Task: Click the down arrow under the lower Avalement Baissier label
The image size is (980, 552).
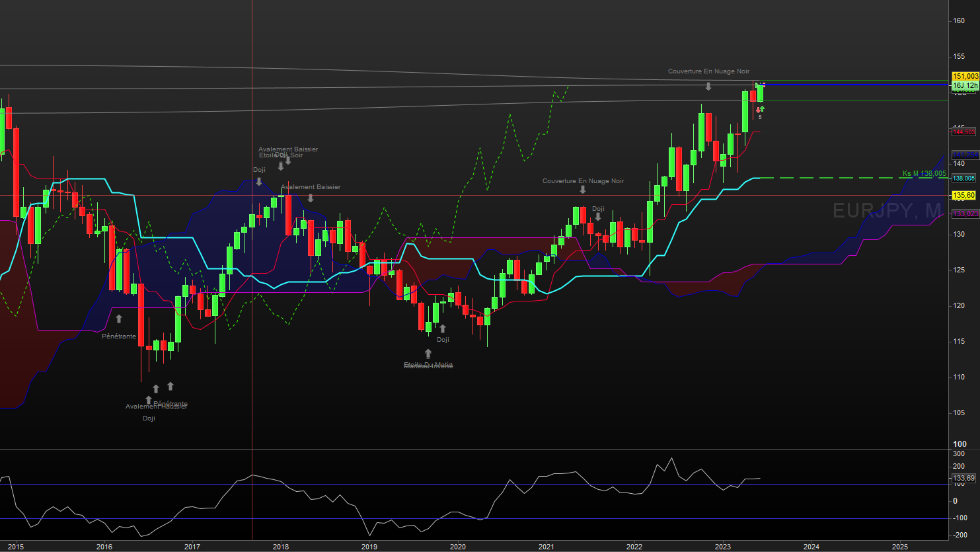Action: click(311, 198)
